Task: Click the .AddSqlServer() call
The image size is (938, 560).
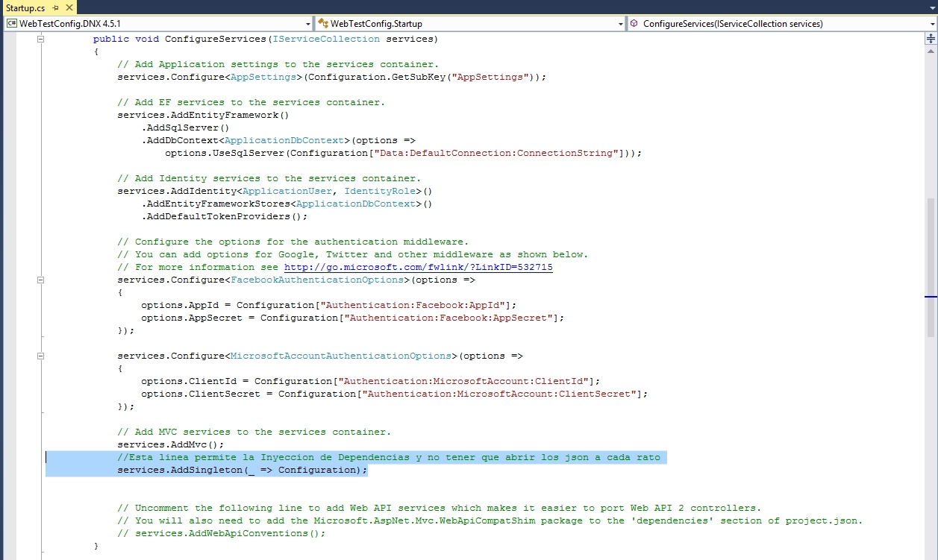Action: point(185,128)
